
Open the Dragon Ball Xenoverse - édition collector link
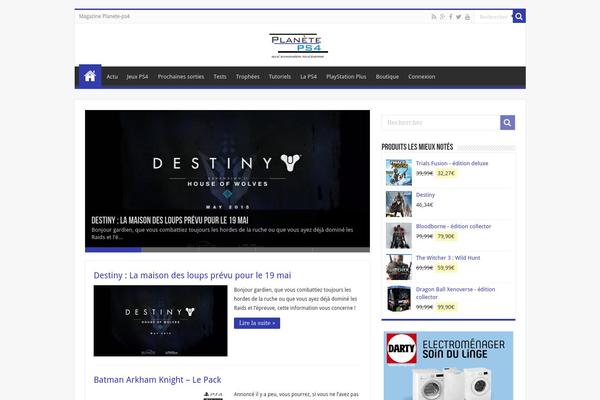pos(455,293)
